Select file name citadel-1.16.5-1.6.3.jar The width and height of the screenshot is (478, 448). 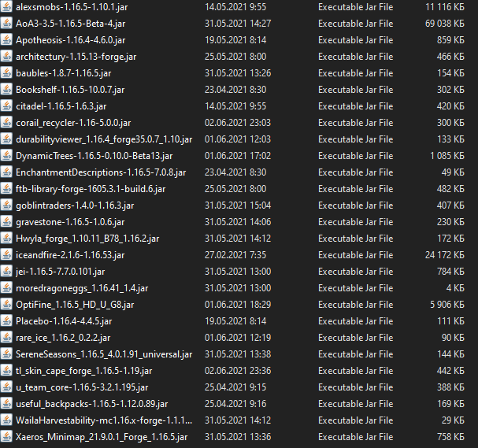pyautogui.click(x=61, y=106)
